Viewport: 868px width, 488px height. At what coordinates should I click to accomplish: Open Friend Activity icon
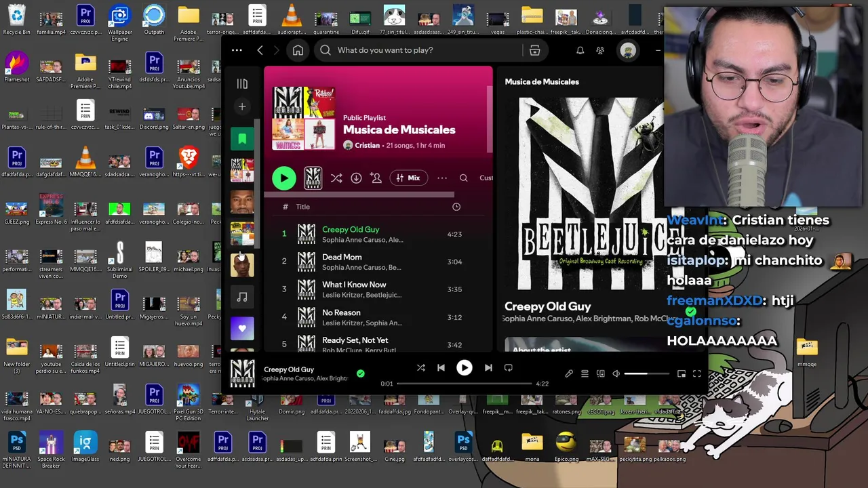[x=600, y=50]
